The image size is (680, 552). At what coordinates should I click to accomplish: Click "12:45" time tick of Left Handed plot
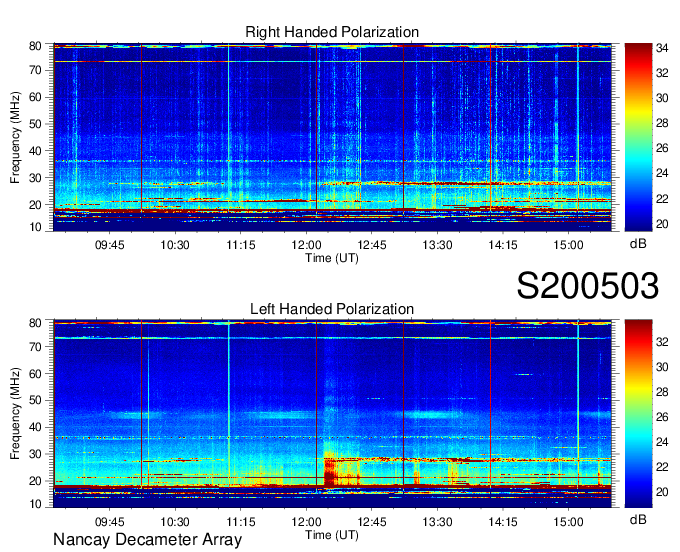(x=372, y=522)
